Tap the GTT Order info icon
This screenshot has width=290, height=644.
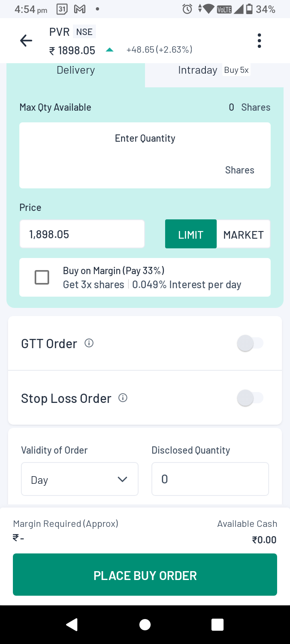(89, 343)
